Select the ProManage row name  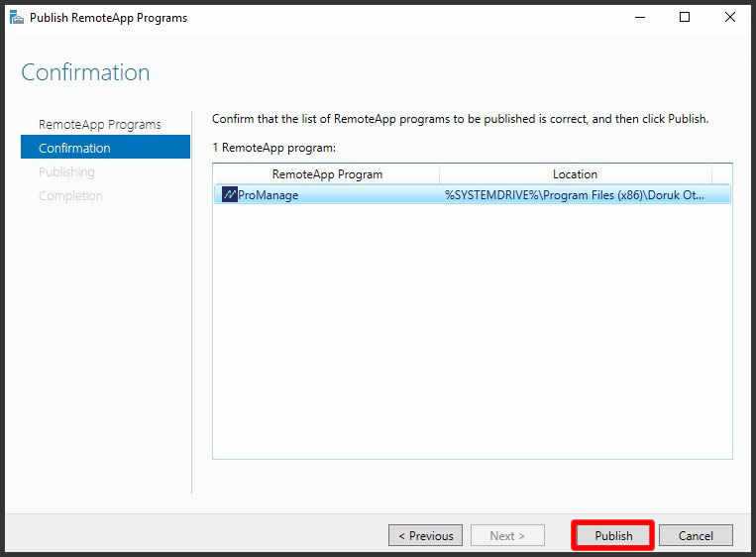(269, 195)
